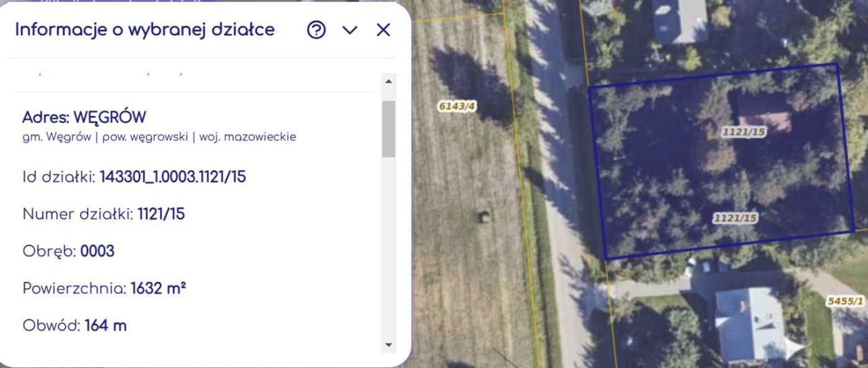Click the parcel ID 143301_1.0003.1121/15 text
Screen dimensions: 868x368
click(173, 178)
